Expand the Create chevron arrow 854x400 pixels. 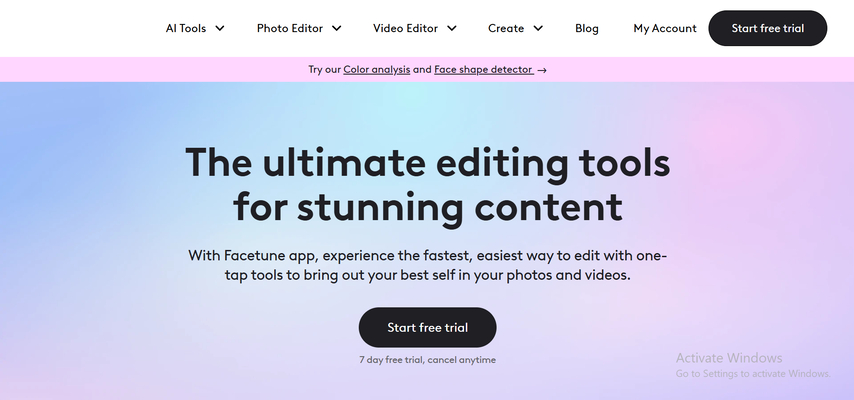pos(538,28)
